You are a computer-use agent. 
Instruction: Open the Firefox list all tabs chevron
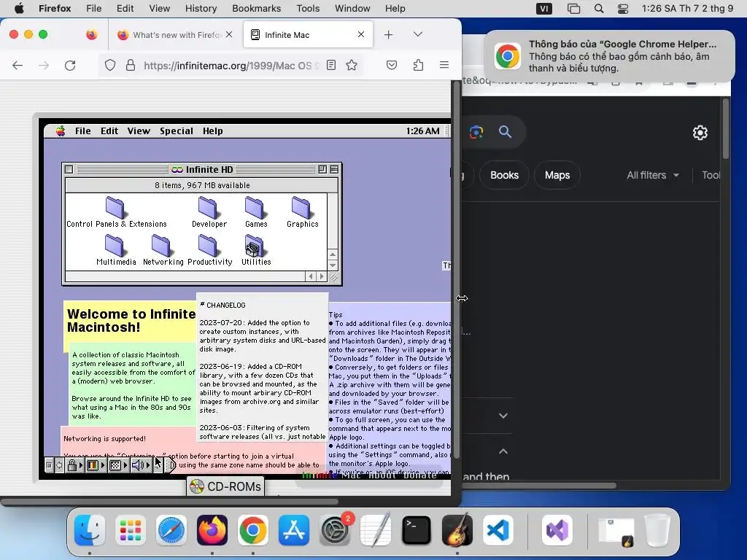tap(418, 34)
